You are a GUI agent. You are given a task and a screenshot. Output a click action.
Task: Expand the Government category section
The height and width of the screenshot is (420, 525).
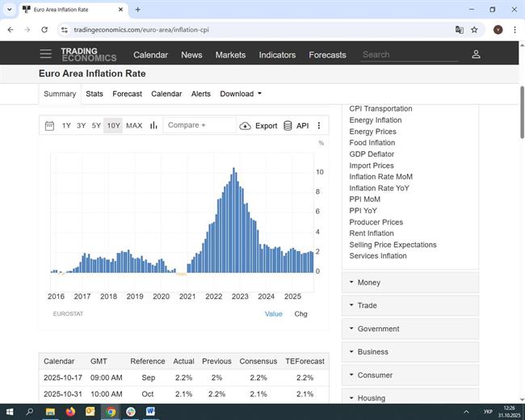click(x=410, y=329)
